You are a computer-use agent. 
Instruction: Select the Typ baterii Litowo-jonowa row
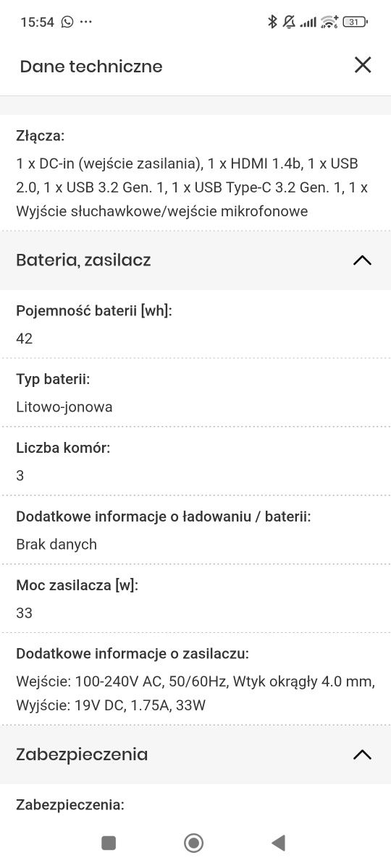pos(195,393)
